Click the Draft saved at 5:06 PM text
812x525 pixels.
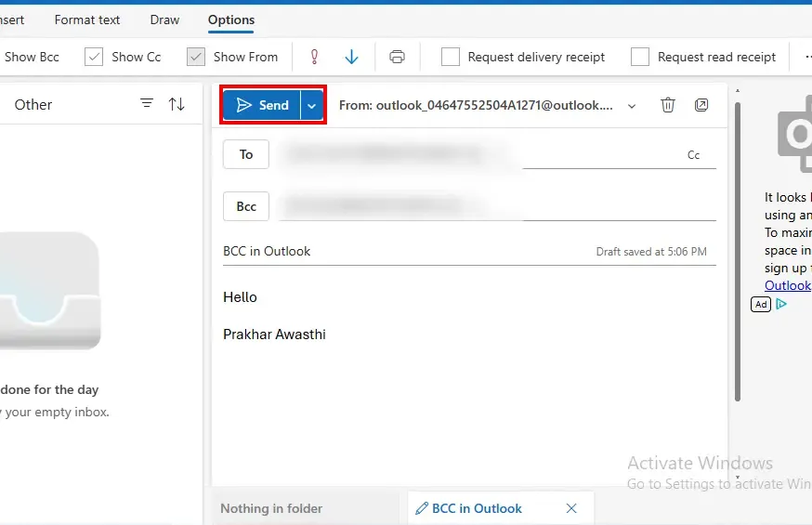point(651,252)
